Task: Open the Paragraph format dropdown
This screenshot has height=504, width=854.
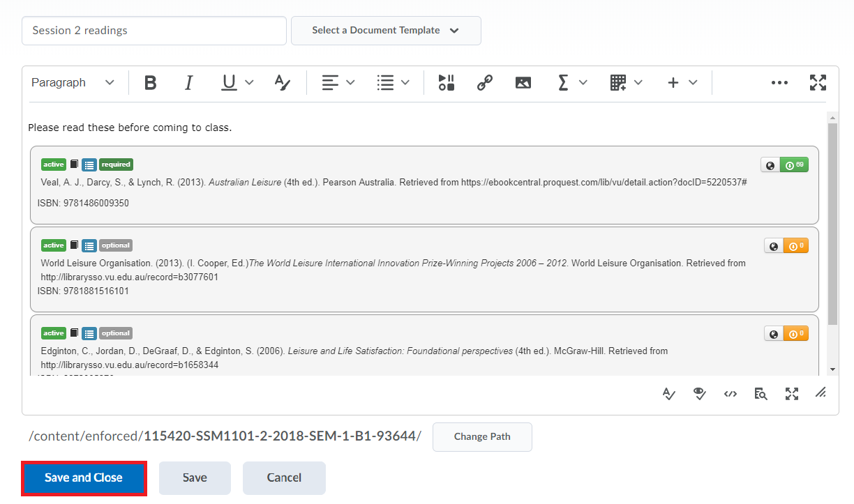Action: coord(73,83)
